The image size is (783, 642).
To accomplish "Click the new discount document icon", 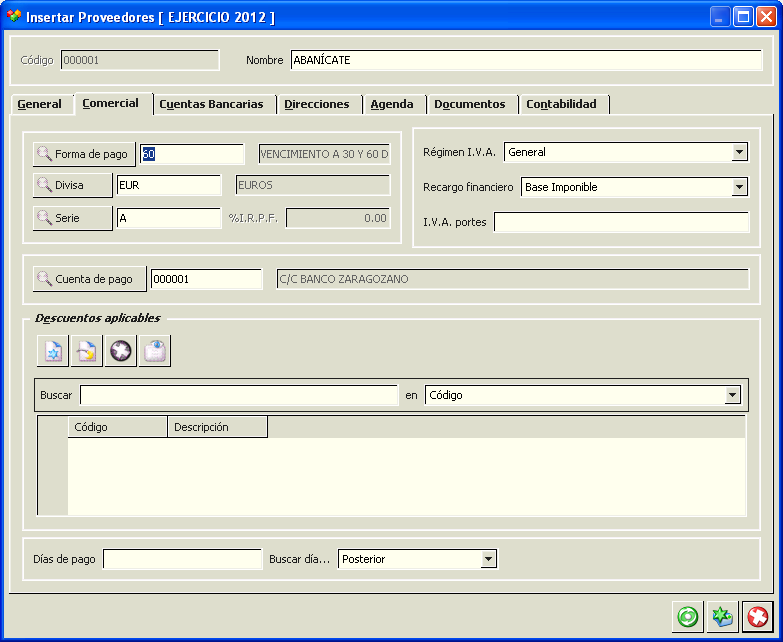I will [x=53, y=351].
